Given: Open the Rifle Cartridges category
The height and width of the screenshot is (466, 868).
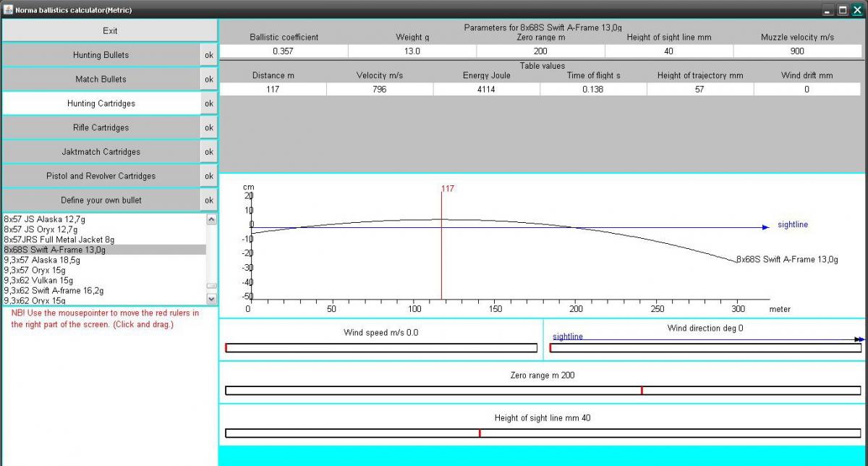Looking at the screenshot, I should [101, 127].
